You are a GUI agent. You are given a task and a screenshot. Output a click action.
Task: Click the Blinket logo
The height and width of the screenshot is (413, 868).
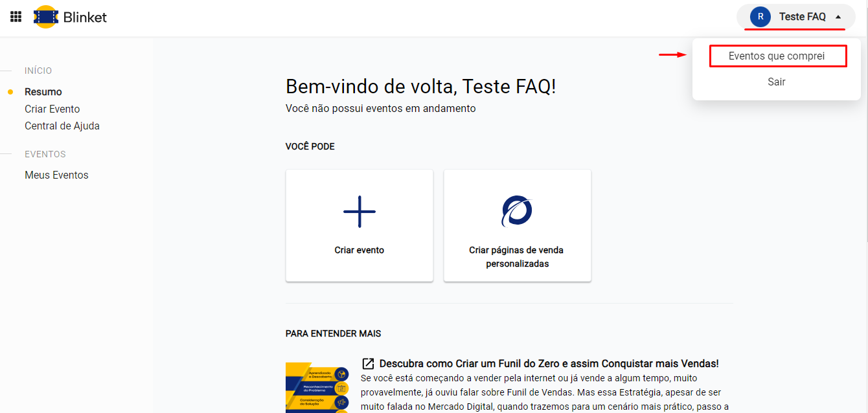pyautogui.click(x=46, y=17)
